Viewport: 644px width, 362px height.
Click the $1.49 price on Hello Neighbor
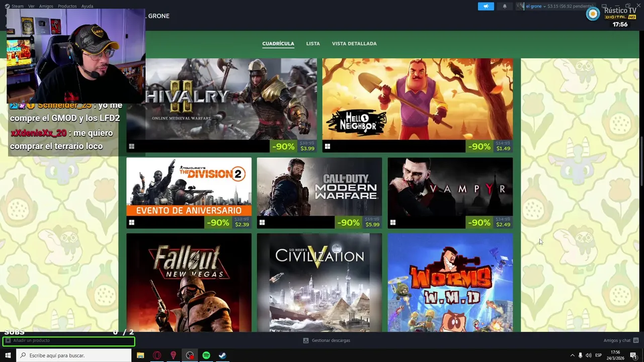coord(503,148)
